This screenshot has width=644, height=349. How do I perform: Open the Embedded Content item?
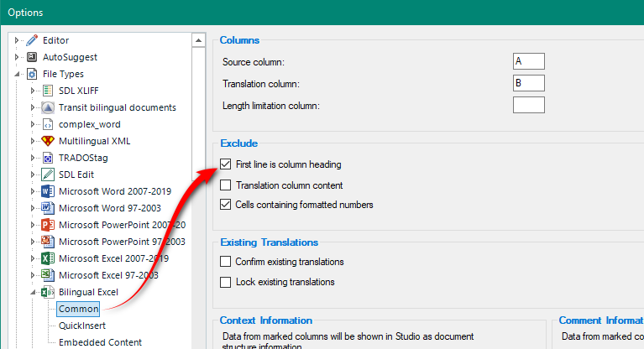(100, 342)
